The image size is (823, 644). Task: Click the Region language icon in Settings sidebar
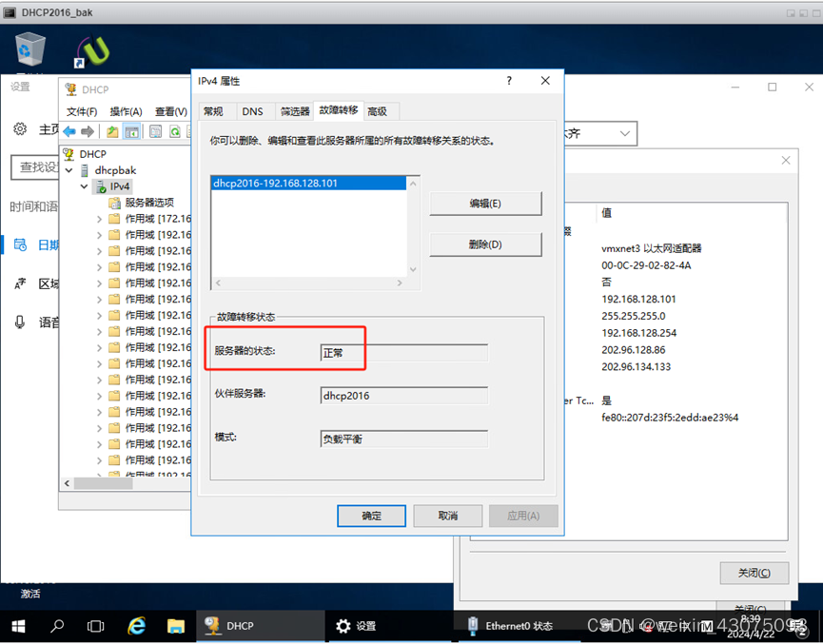[x=20, y=283]
